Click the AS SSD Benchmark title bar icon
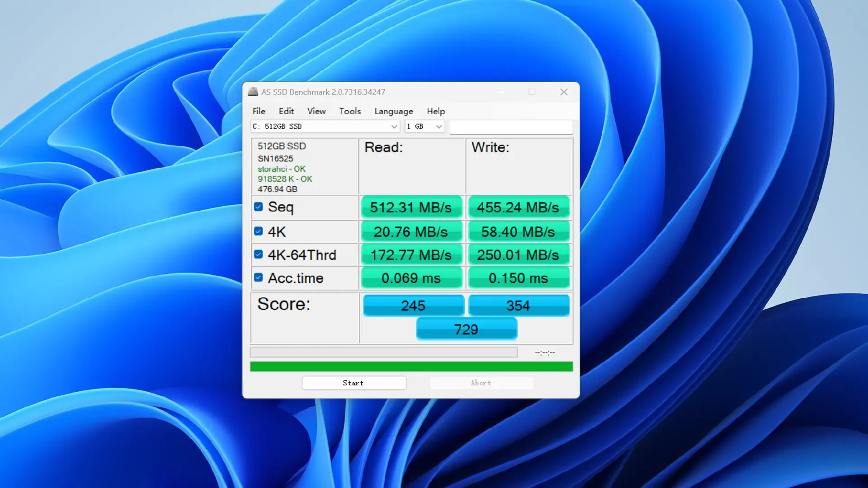The height and width of the screenshot is (488, 868). 253,92
